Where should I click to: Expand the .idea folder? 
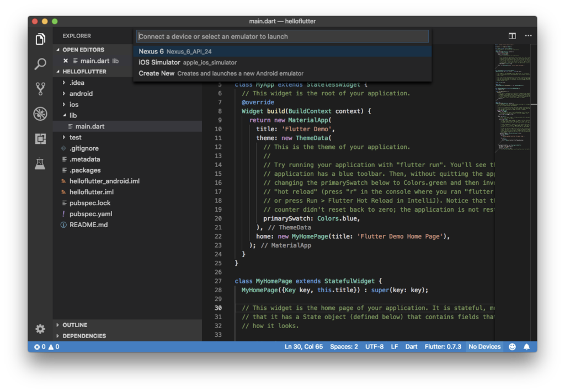(64, 83)
